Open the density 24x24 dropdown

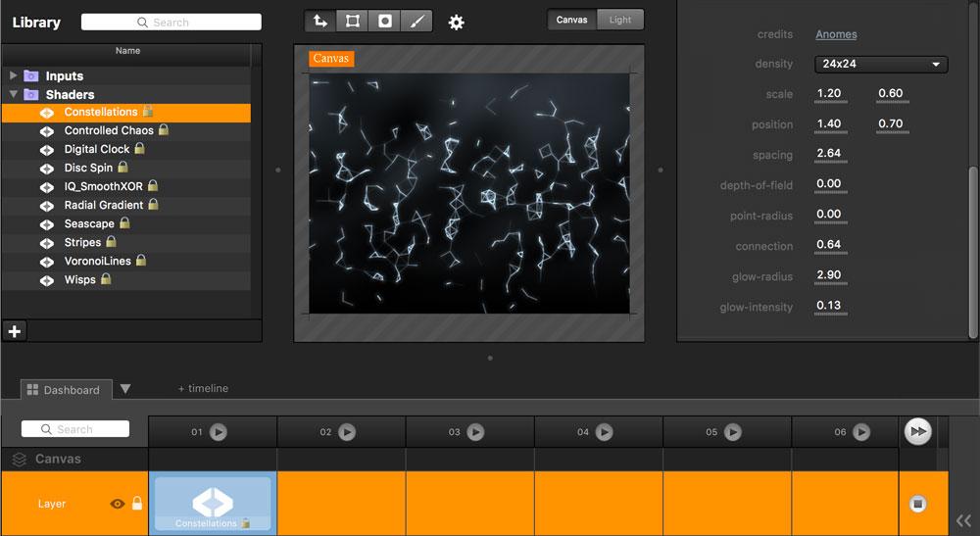click(880, 65)
